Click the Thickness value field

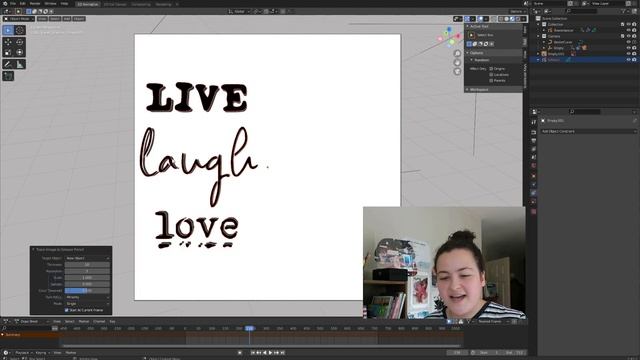coord(87,264)
